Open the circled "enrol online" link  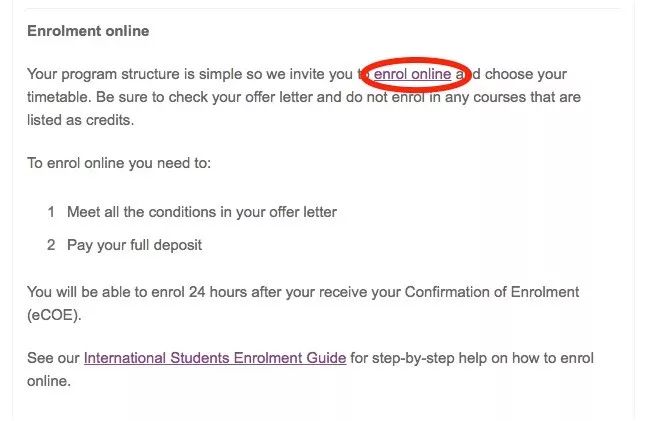412,74
